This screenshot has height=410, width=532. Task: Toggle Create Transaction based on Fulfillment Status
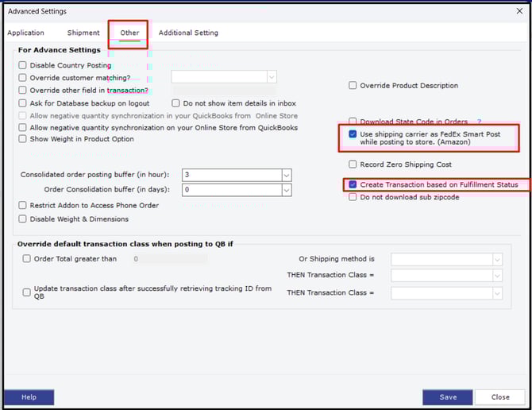click(x=353, y=184)
